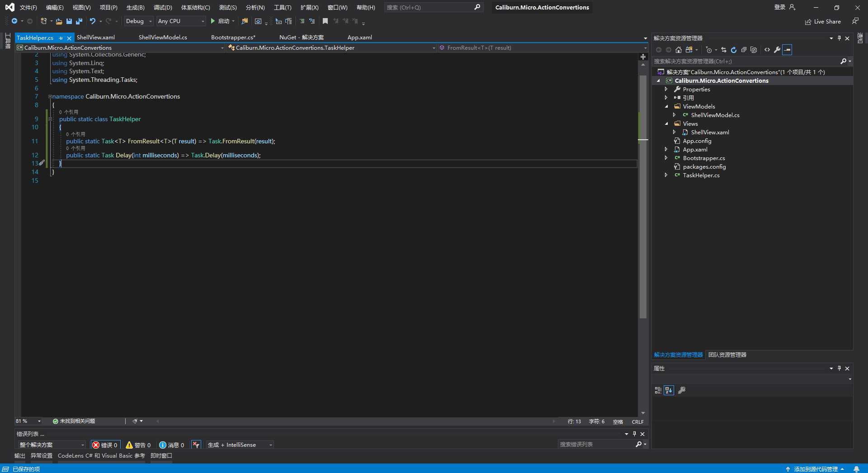Viewport: 868px width, 473px height.
Task: Click Sync with Active Document icon
Action: (x=724, y=50)
